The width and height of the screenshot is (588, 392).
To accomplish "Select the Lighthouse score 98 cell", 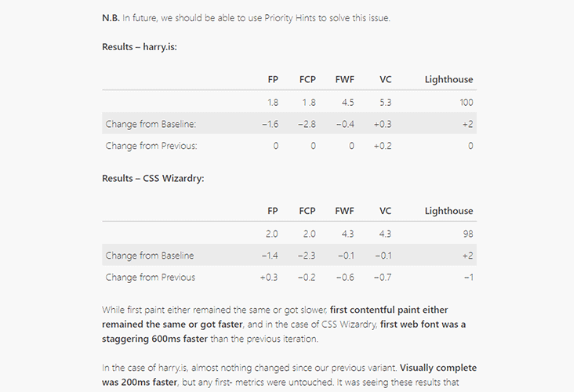I will coord(468,234).
